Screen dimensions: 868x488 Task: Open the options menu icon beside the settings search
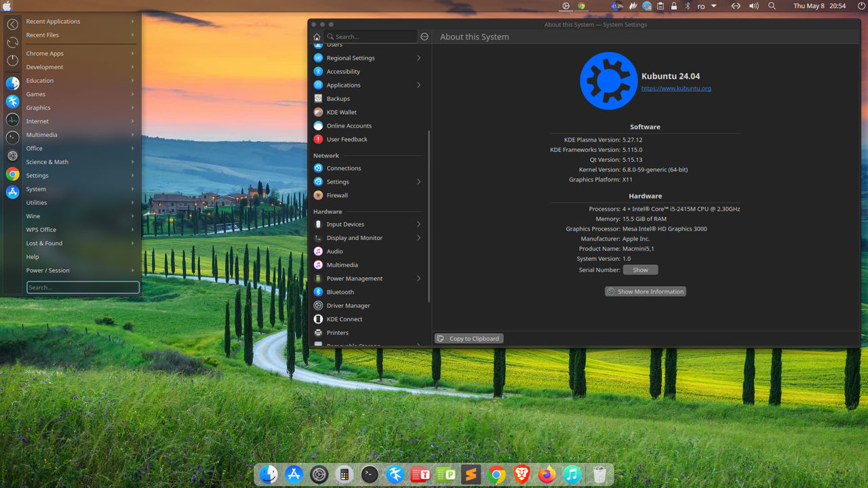[425, 37]
